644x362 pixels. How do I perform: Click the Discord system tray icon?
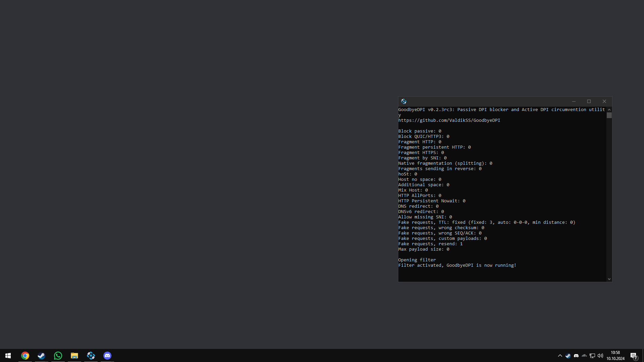[576, 356]
